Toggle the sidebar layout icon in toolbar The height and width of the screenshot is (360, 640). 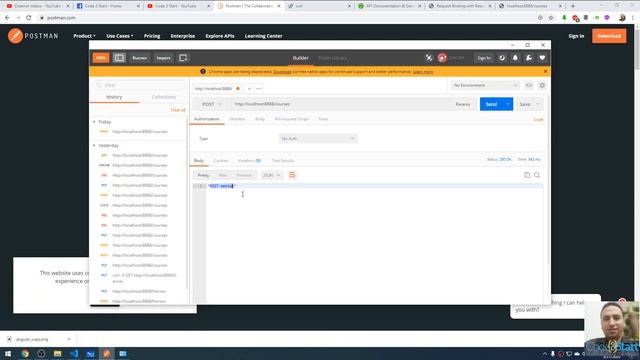tap(119, 58)
